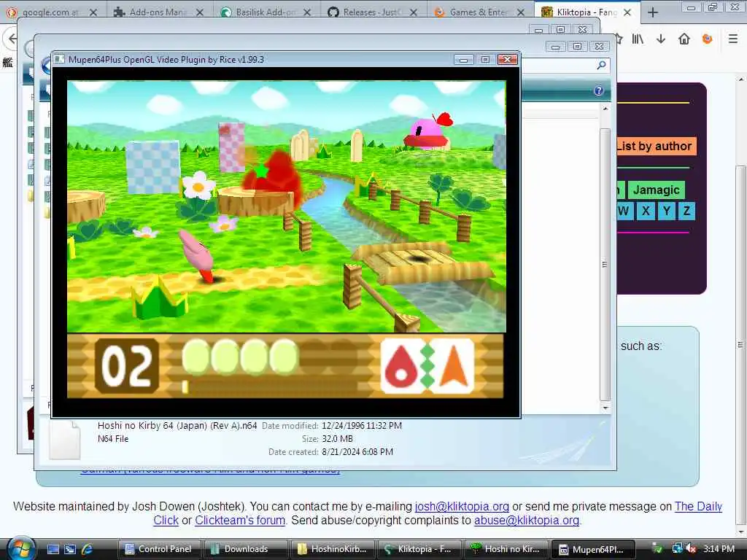The width and height of the screenshot is (747, 560).
Task: Click Show Desktop quick launch icon
Action: pyautogui.click(x=53, y=549)
